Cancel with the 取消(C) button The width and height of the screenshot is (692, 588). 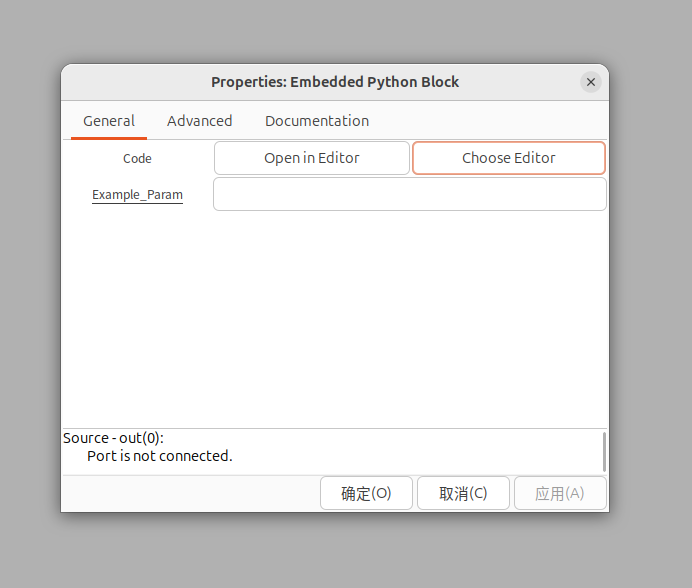pyautogui.click(x=463, y=493)
